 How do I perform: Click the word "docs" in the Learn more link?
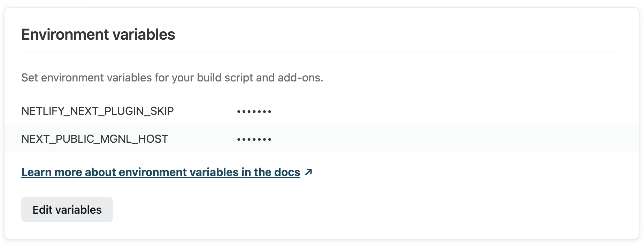[287, 172]
